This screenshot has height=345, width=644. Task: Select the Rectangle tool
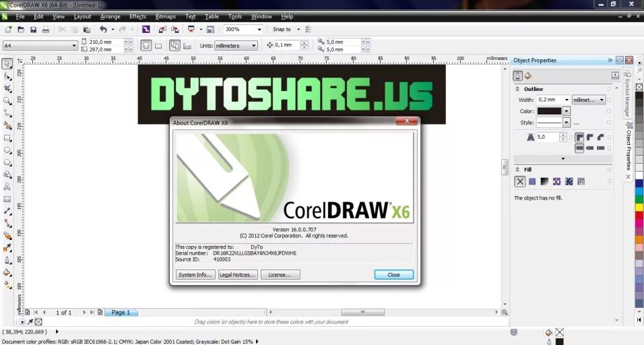tap(7, 138)
